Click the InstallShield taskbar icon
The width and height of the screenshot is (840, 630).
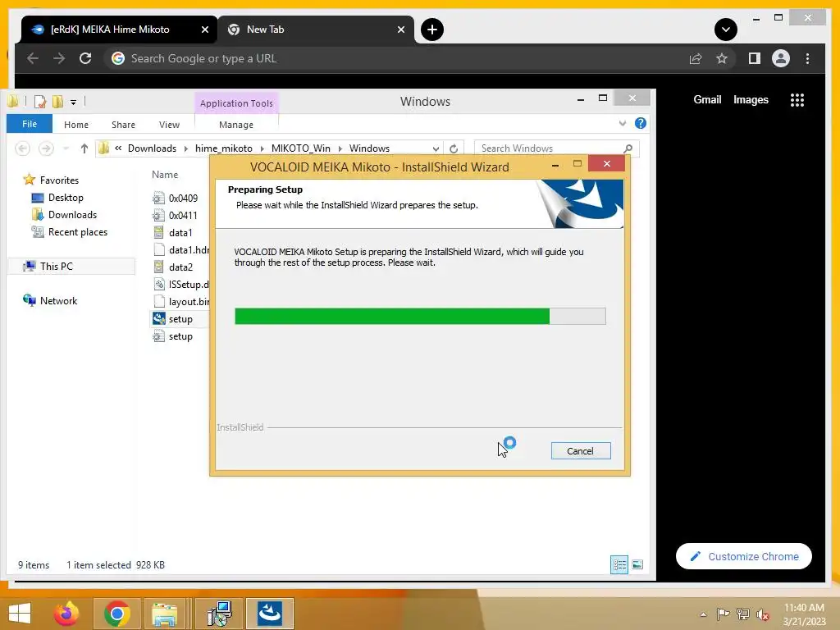click(269, 614)
